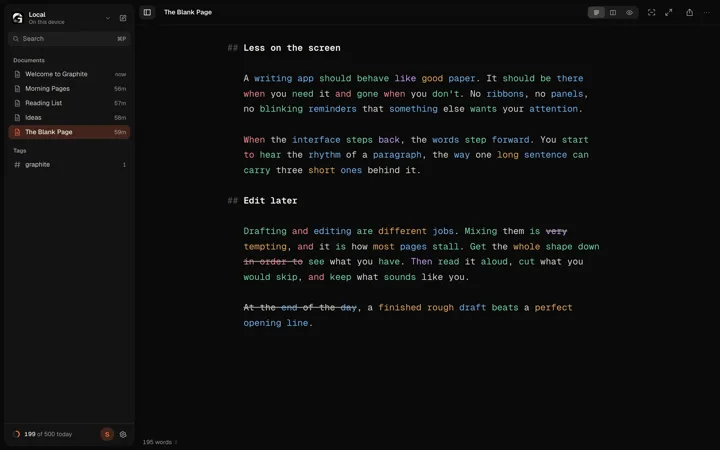Click the Ideas file icon
Viewport: 720px width, 450px height.
(x=17, y=118)
